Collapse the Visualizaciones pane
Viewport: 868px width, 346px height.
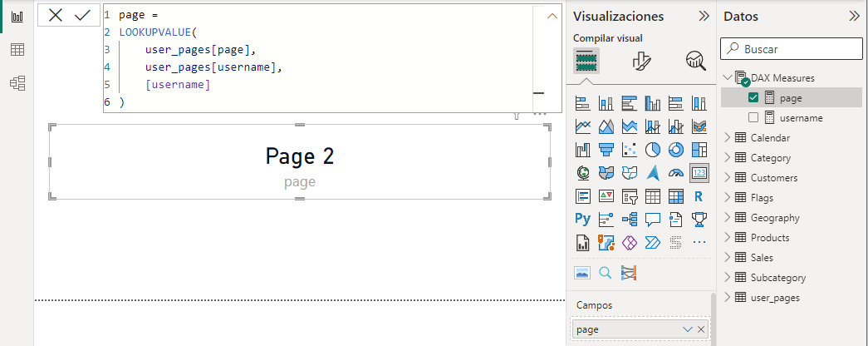(704, 16)
